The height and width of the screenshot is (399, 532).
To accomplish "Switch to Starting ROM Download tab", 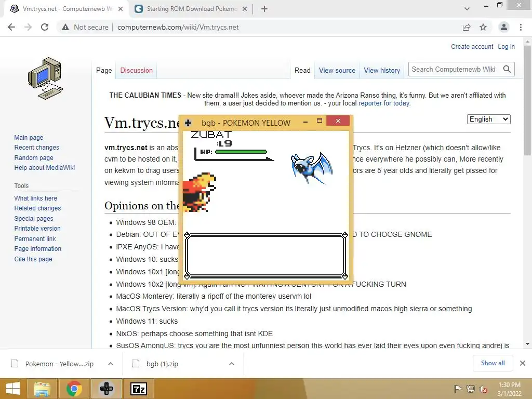I will point(191,9).
